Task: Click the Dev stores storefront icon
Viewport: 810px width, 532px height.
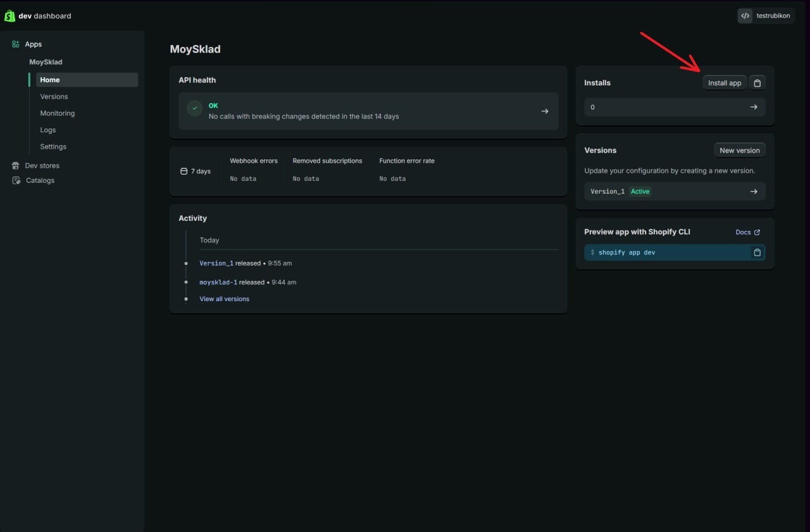Action: (x=16, y=166)
